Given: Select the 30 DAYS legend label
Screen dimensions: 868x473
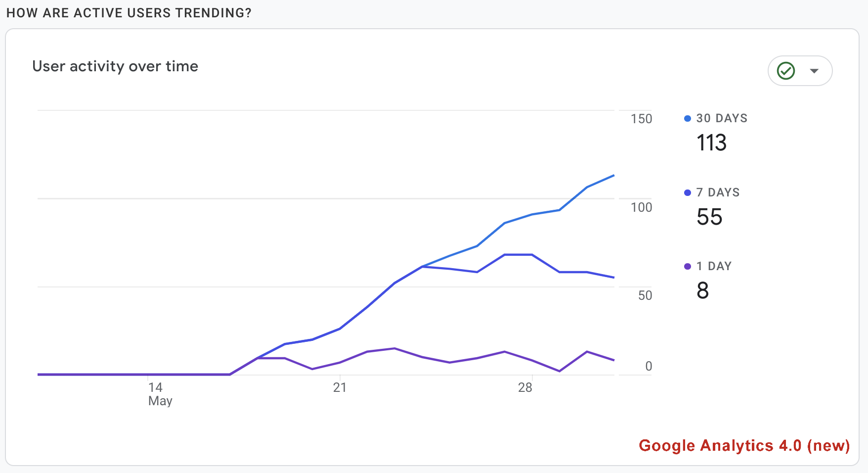Looking at the screenshot, I should point(722,118).
